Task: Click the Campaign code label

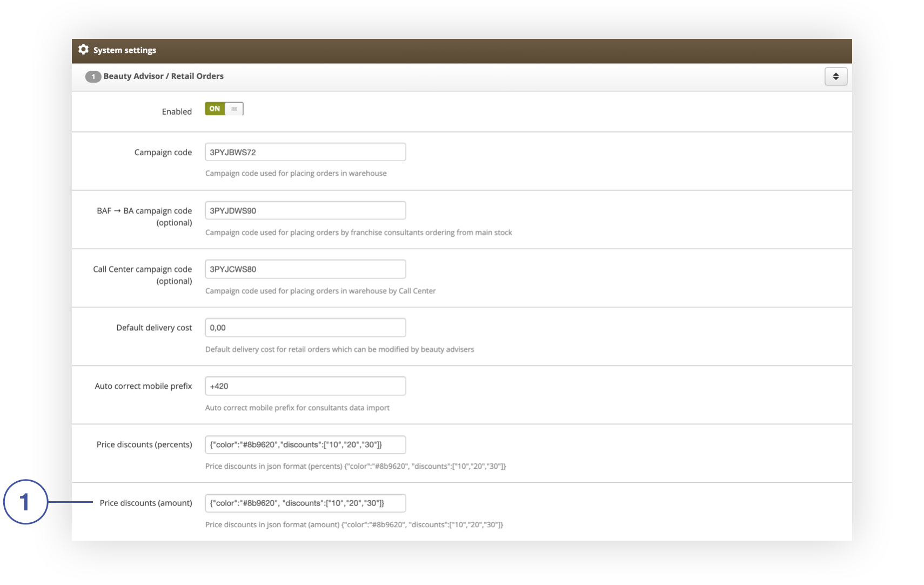Action: (163, 152)
